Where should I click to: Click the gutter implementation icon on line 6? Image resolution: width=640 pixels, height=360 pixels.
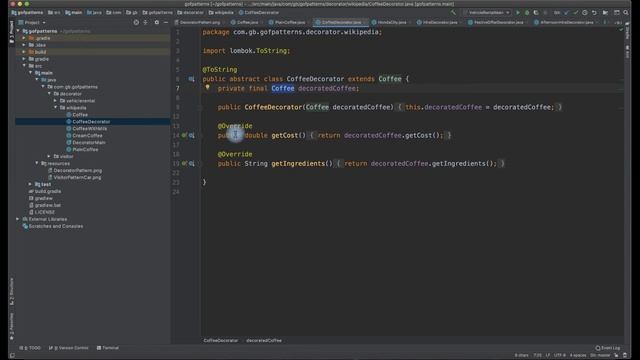pyautogui.click(x=191, y=79)
